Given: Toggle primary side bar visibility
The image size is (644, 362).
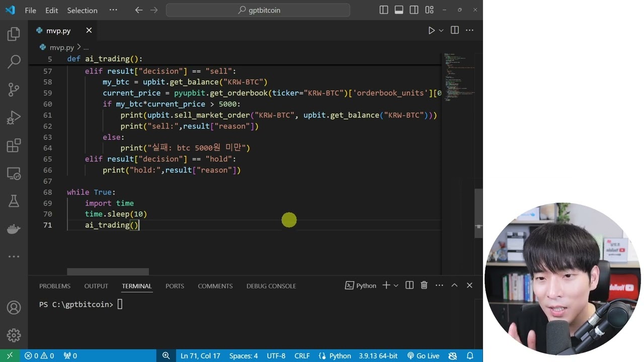Looking at the screenshot, I should [384, 10].
